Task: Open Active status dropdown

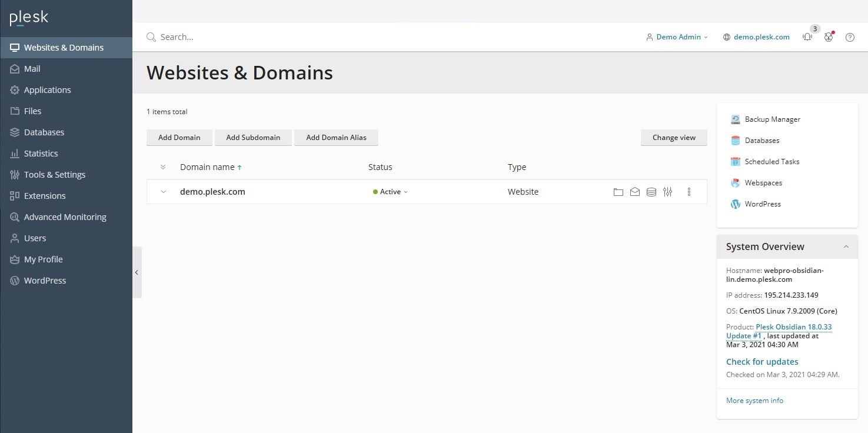Action: click(x=390, y=192)
